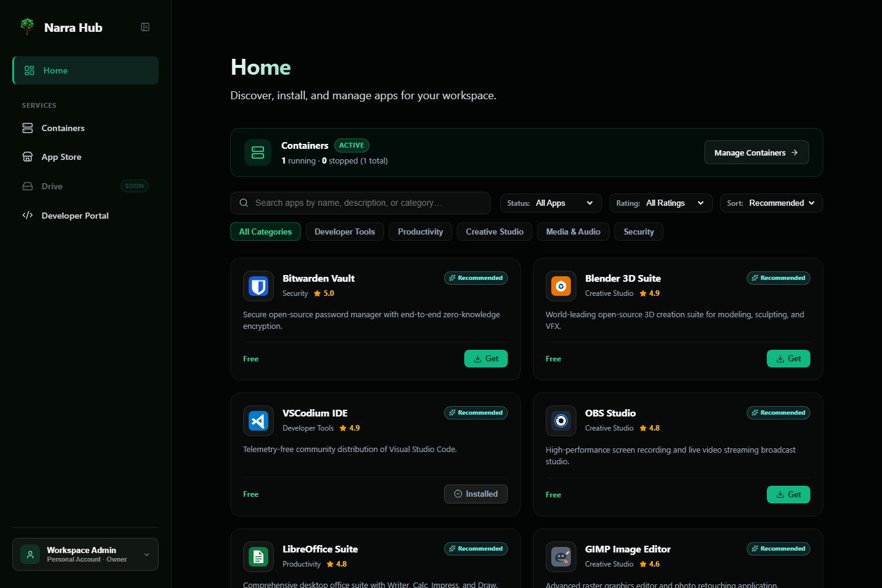Open Containers in the sidebar
The image size is (882, 588).
[85, 128]
